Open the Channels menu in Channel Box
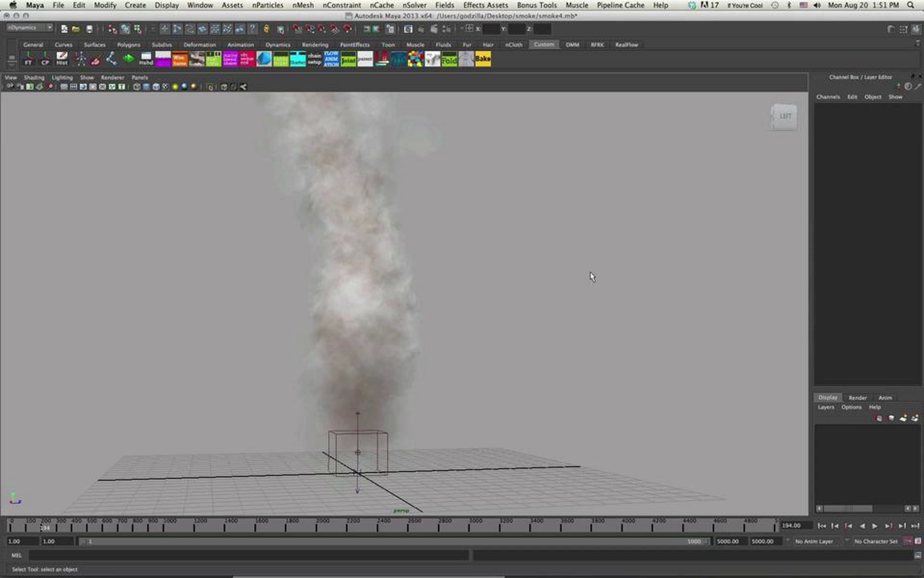The width and height of the screenshot is (924, 578). pos(828,97)
